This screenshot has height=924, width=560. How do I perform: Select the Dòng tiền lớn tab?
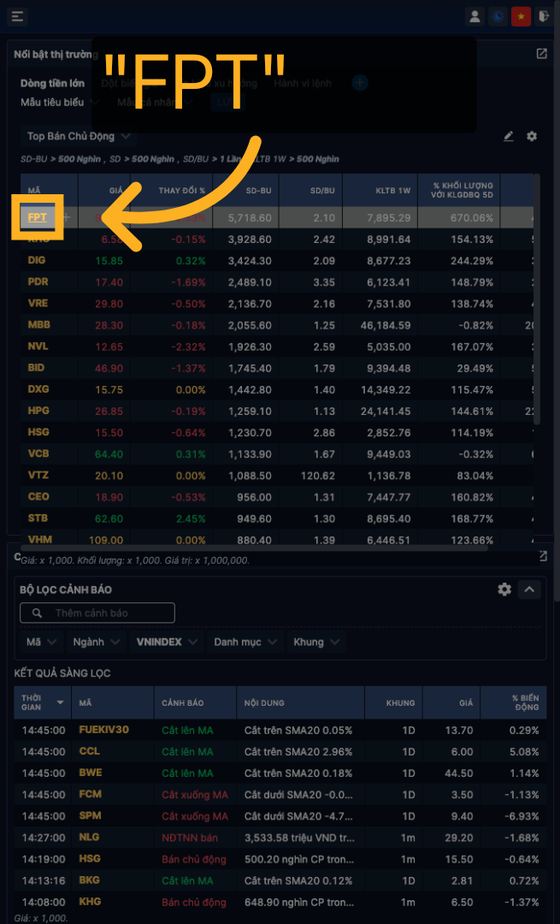click(52, 83)
